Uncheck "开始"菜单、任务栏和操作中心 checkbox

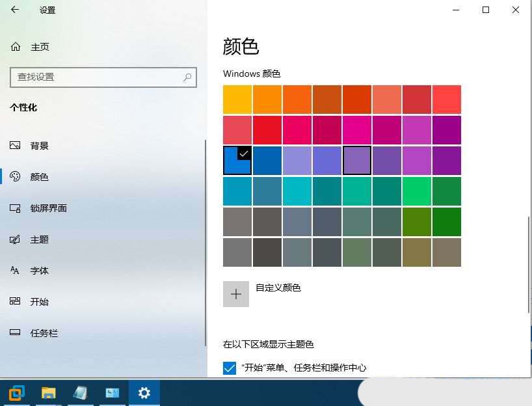(x=230, y=368)
